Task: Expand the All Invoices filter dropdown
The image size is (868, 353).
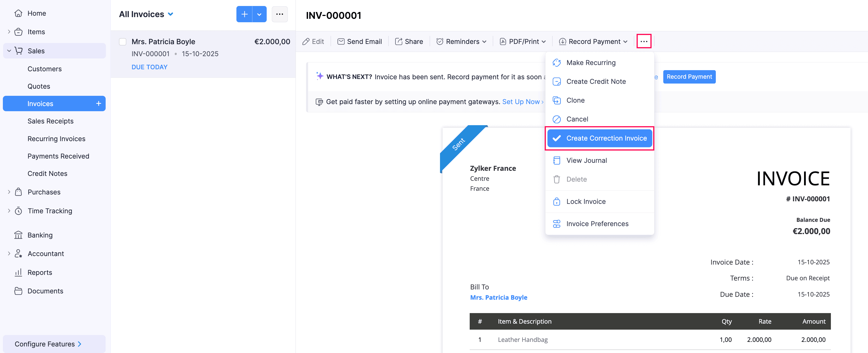Action: point(170,14)
